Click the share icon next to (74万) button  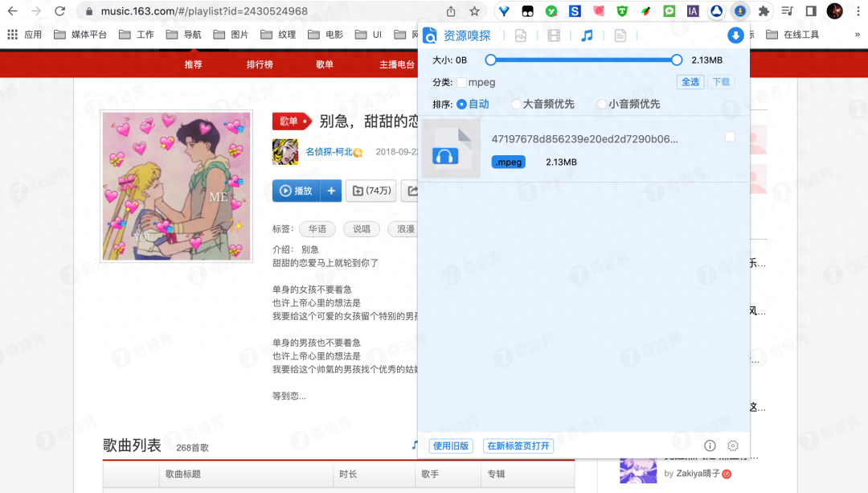(x=412, y=191)
